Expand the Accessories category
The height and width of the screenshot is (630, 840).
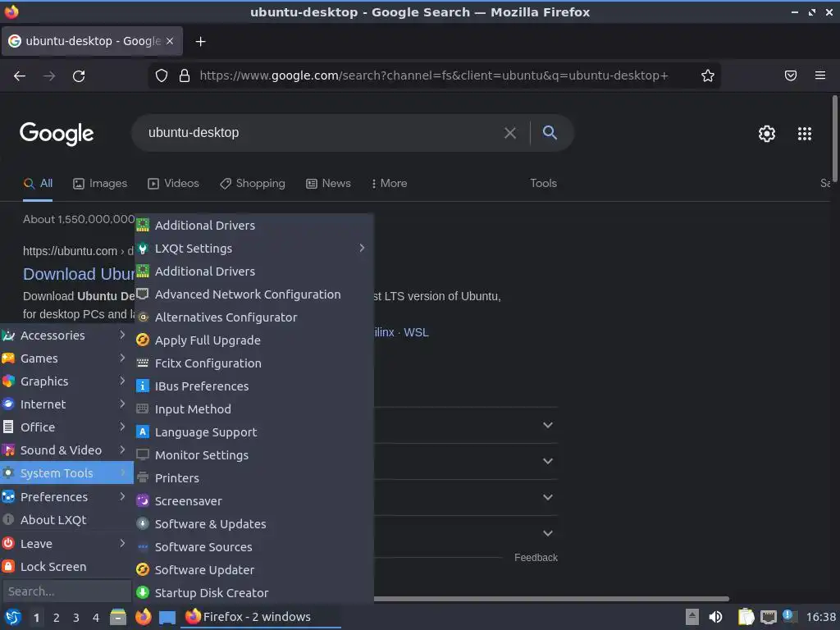coord(66,336)
